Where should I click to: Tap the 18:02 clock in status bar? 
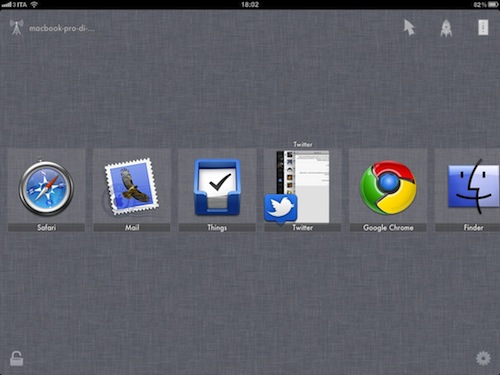[x=250, y=4]
